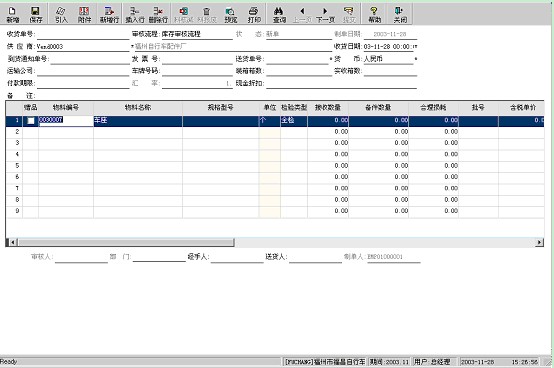554x368 pixels.
Task: Open 帮助 (Help) from the toolbar
Action: [375, 14]
